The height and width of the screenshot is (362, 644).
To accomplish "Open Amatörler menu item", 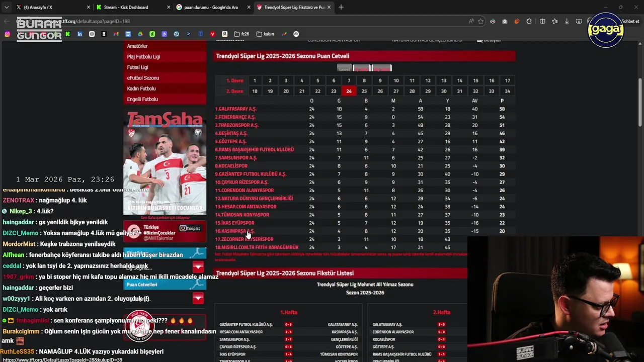I will [165, 46].
